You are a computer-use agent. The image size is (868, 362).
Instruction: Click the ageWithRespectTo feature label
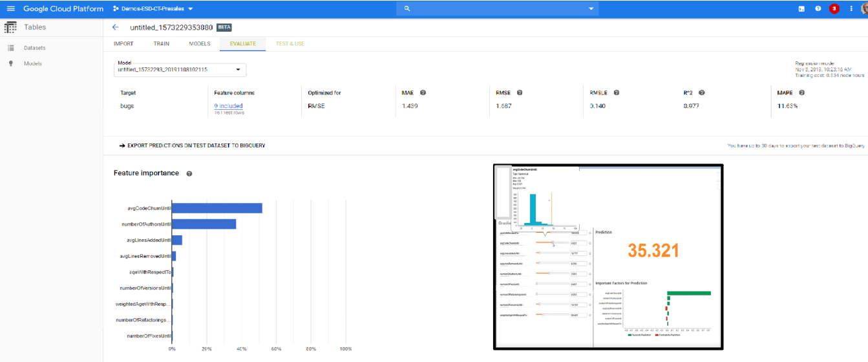click(150, 272)
